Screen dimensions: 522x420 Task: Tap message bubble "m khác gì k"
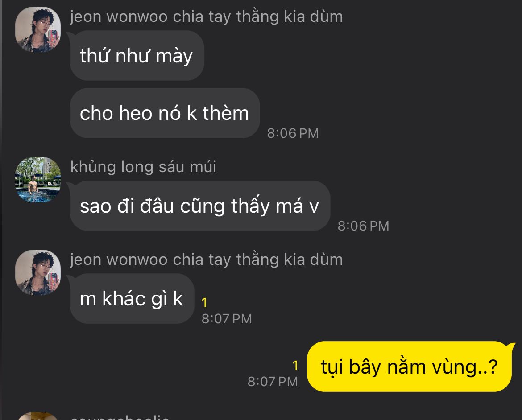click(132, 299)
